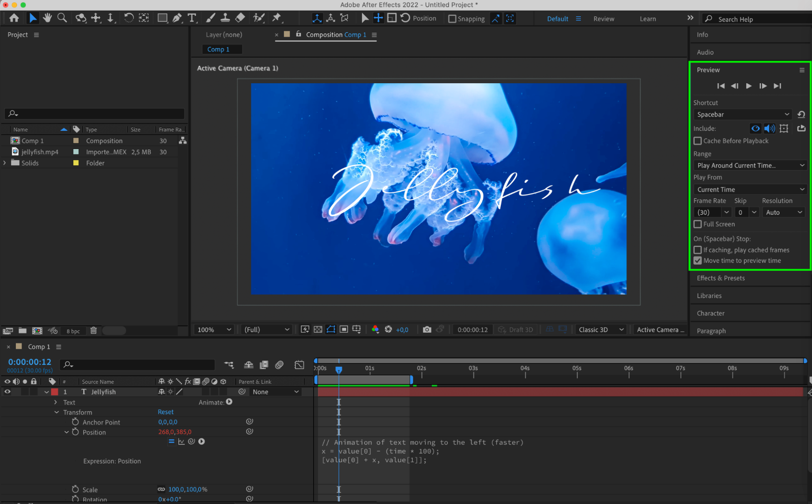Hide the Jellyfish layer with eye icon
This screenshot has width=812, height=504.
7,392
